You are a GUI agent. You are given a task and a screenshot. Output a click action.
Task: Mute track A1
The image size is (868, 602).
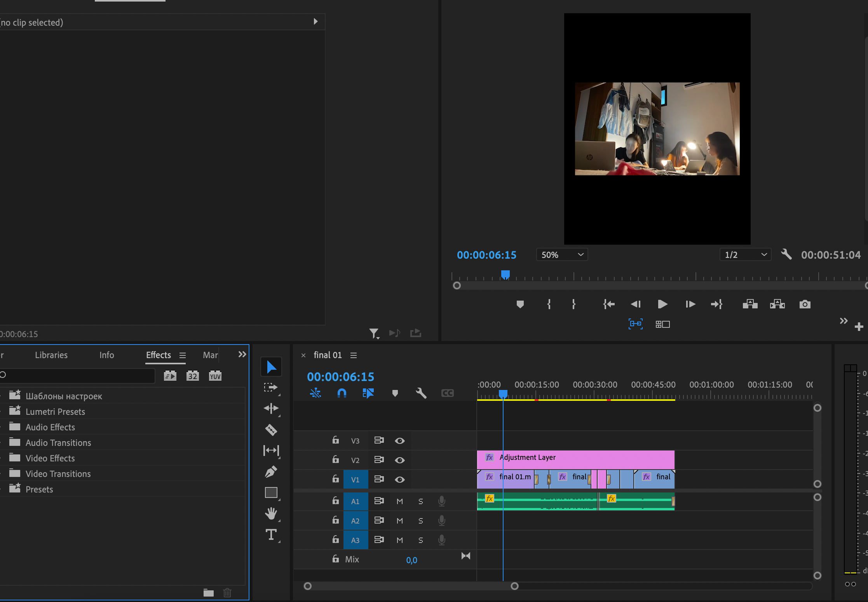click(x=400, y=501)
